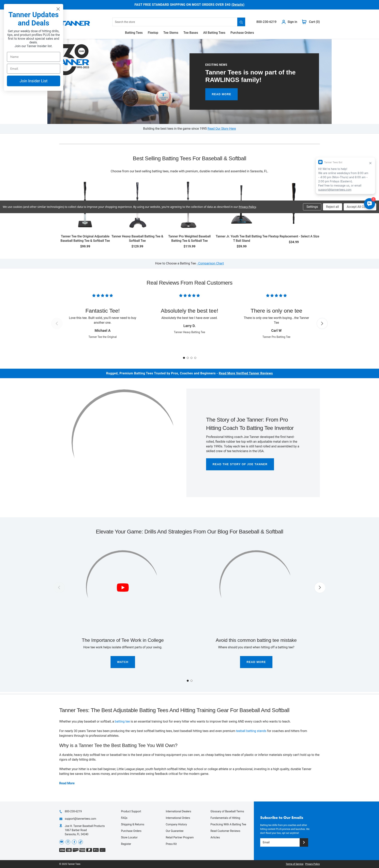Select third dot of reviews carousel
The image size is (379, 868).
click(191, 358)
